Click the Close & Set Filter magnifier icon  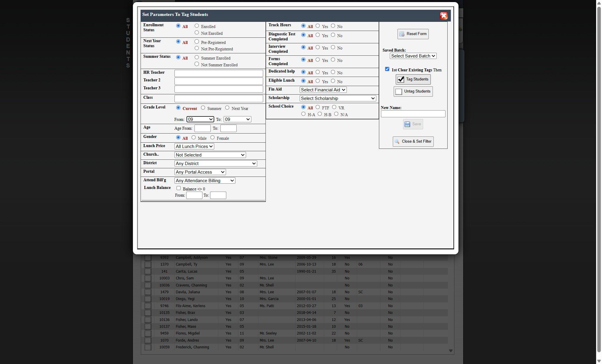[397, 142]
